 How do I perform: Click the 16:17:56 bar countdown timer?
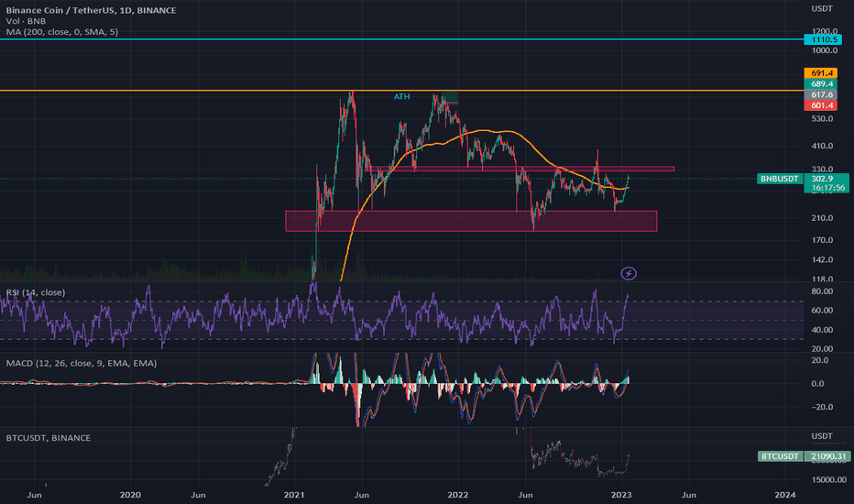pyautogui.click(x=827, y=188)
